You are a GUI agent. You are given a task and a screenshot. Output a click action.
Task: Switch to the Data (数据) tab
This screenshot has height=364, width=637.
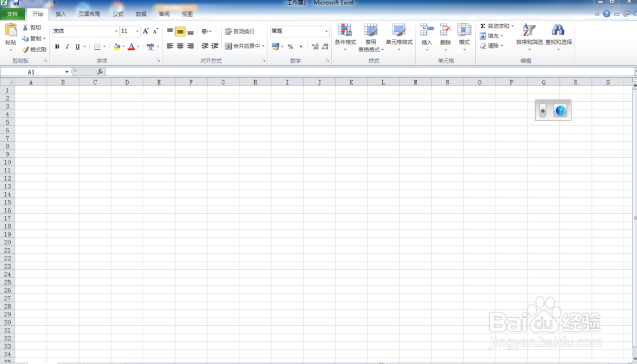click(141, 14)
